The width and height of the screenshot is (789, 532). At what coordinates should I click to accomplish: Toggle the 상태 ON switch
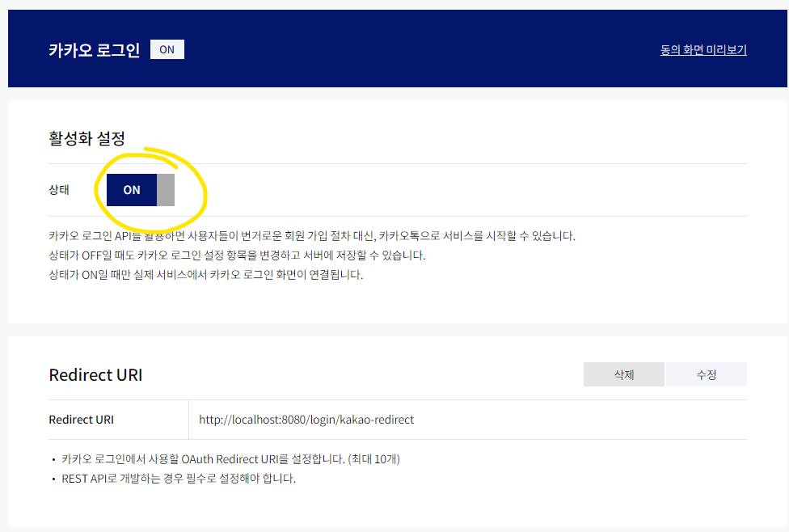(141, 190)
